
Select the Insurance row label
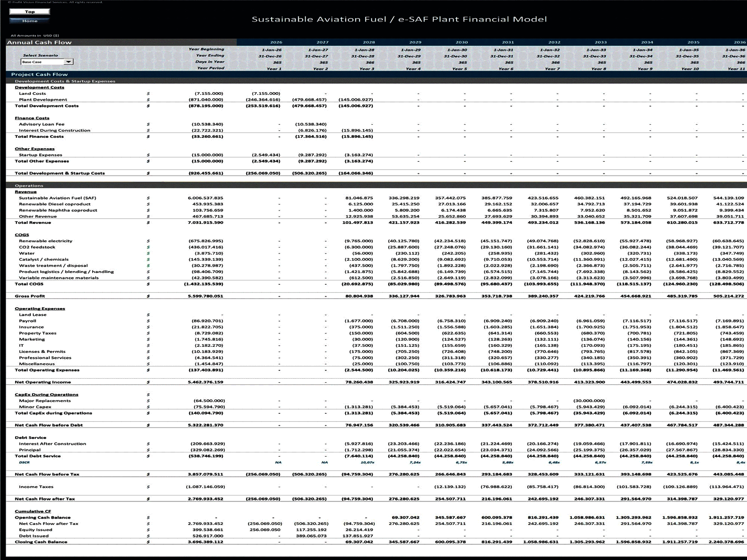coord(31,327)
